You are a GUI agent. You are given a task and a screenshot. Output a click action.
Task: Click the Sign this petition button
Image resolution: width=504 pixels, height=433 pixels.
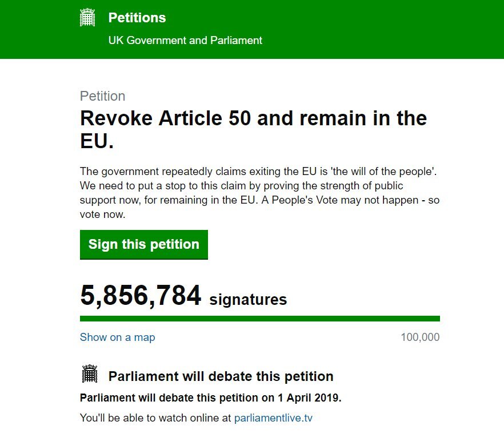(143, 244)
